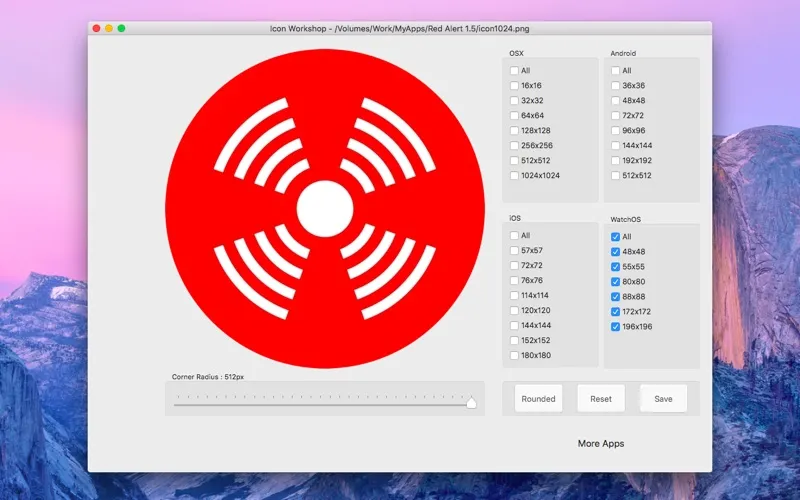
Task: Enable the OSX All checkbox
Action: point(515,71)
